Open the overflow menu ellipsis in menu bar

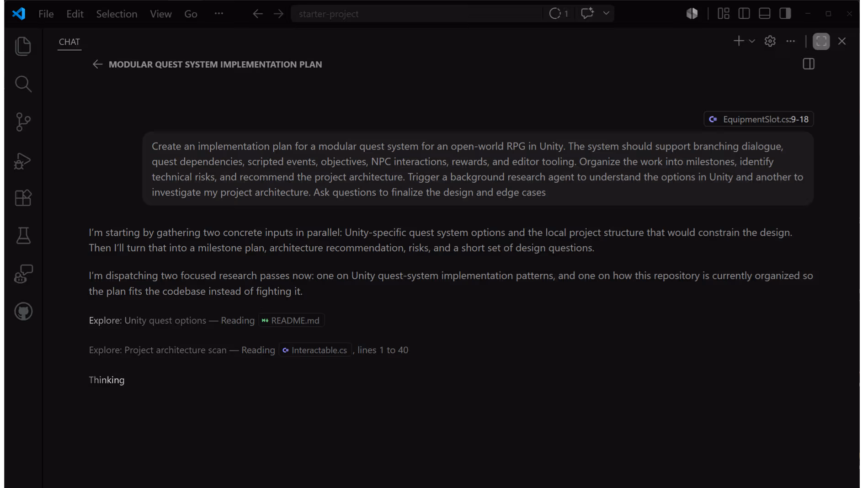click(x=219, y=14)
